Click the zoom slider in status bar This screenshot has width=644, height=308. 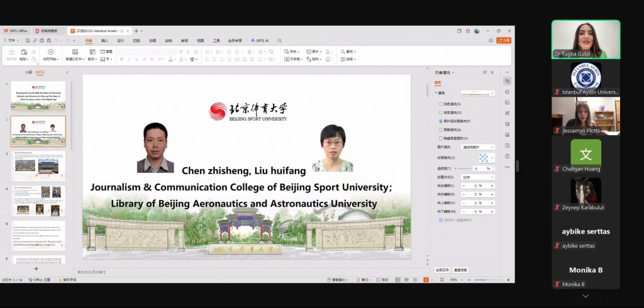(x=489, y=280)
